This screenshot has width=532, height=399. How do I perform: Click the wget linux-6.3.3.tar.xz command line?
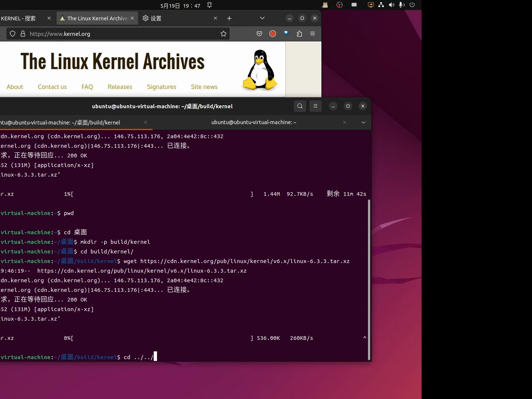175,261
